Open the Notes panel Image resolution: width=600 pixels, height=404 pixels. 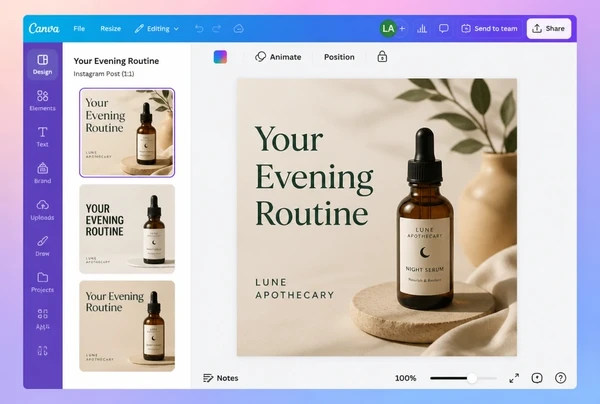[220, 378]
